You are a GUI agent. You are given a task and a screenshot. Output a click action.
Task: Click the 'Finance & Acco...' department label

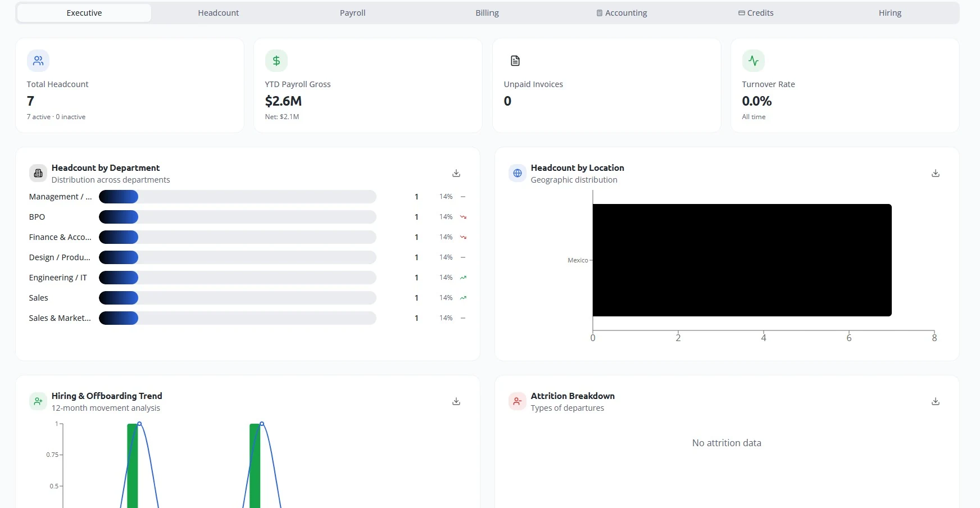60,237
